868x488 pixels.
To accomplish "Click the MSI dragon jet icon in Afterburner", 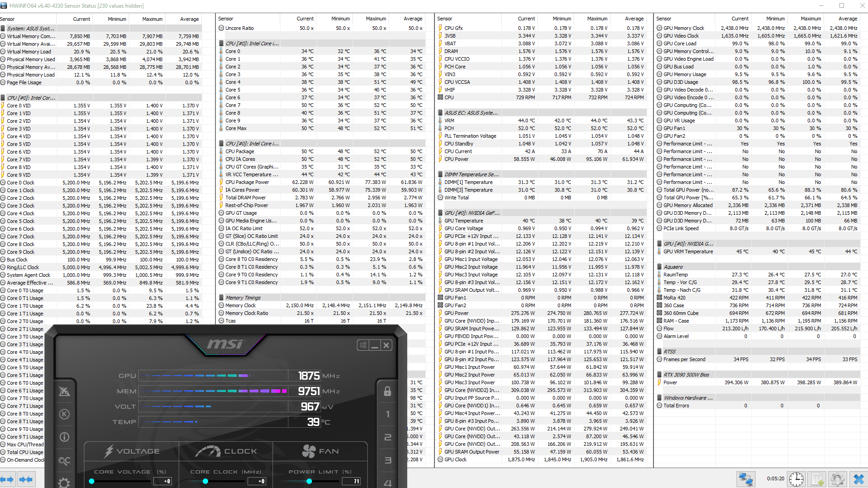I will [x=64, y=391].
